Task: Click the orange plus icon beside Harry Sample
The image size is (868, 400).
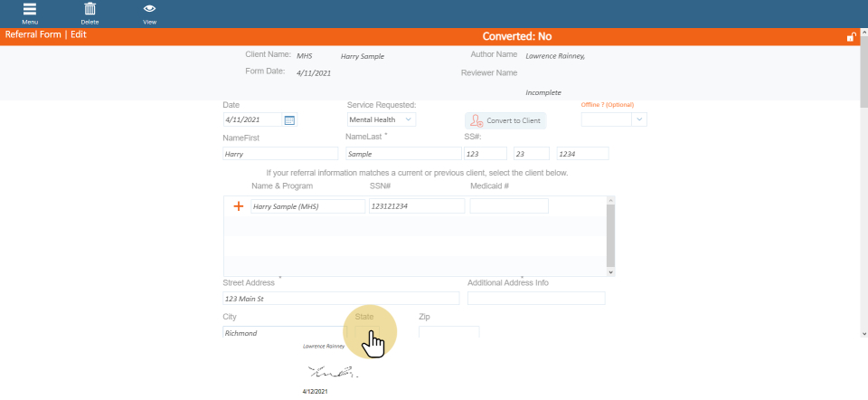Action: point(239,206)
